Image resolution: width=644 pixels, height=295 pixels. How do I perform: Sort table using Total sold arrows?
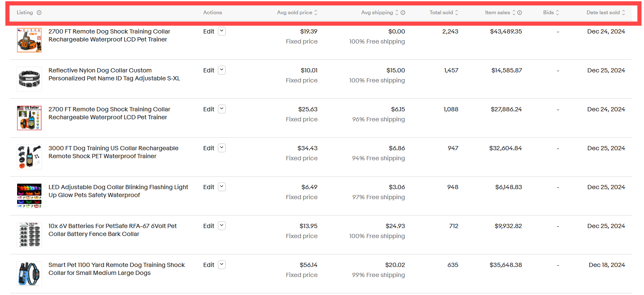(457, 13)
